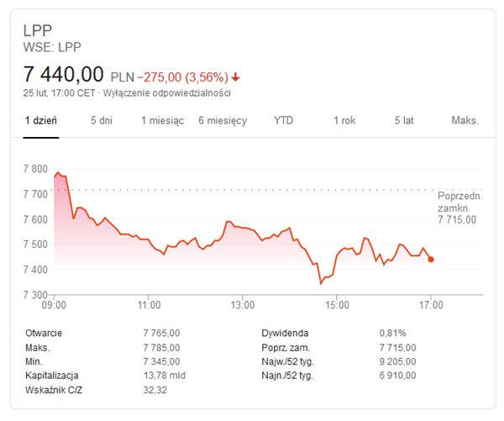The image size is (504, 421).
Task: Switch to the "1 rok" range
Action: [344, 120]
